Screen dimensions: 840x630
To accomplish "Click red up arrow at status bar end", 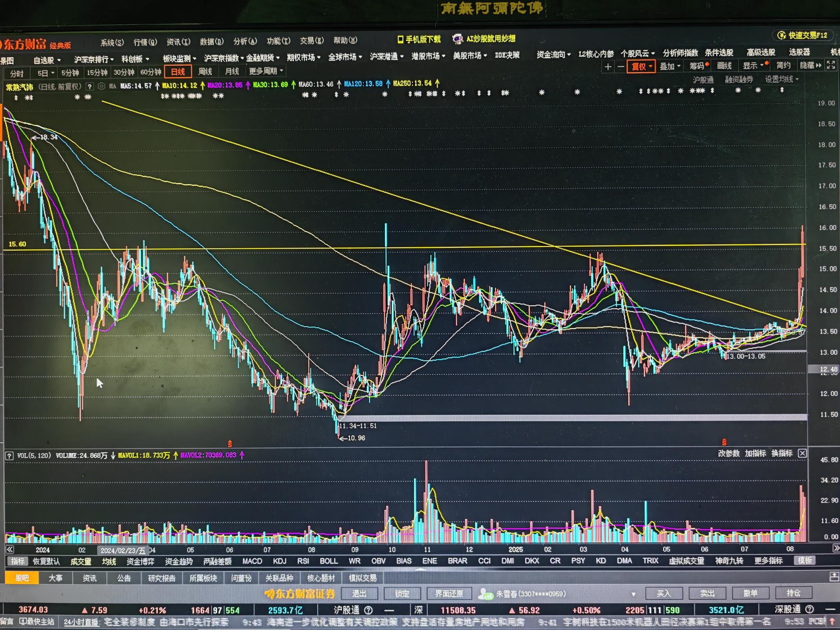I will pos(832,621).
